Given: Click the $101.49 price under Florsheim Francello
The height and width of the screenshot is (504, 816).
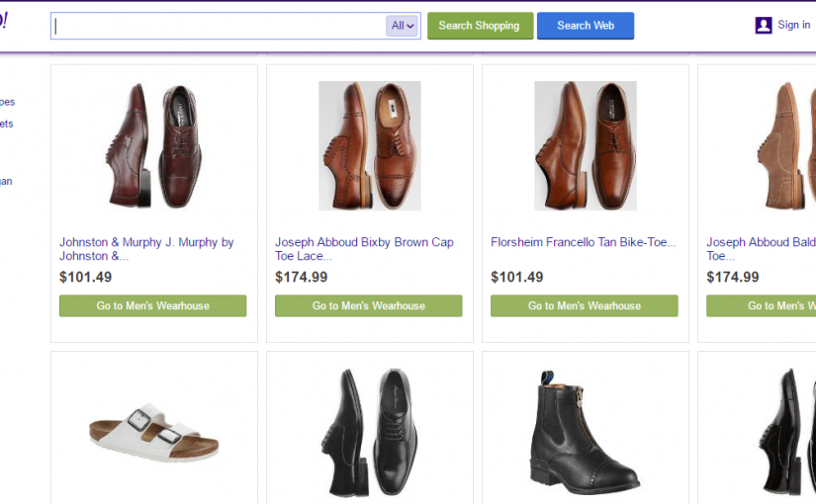Looking at the screenshot, I should 516,278.
